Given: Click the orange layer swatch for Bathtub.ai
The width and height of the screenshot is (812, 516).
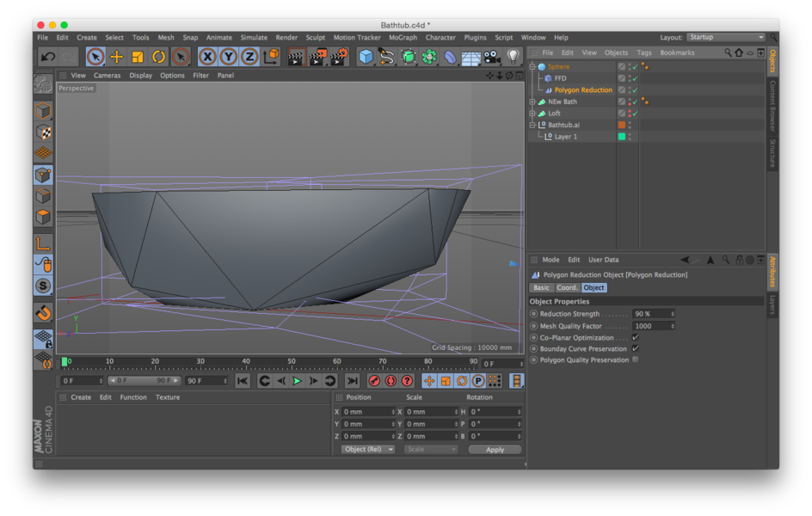Looking at the screenshot, I should tap(622, 125).
